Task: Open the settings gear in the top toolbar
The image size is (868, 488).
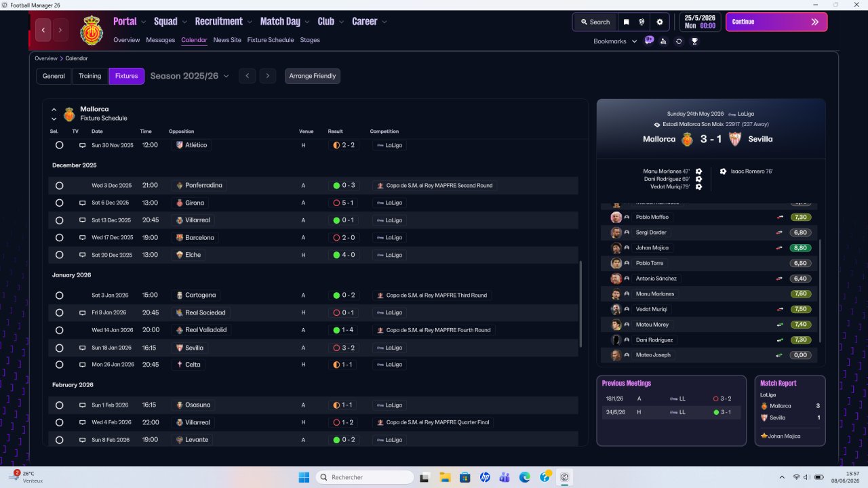Action: (659, 22)
